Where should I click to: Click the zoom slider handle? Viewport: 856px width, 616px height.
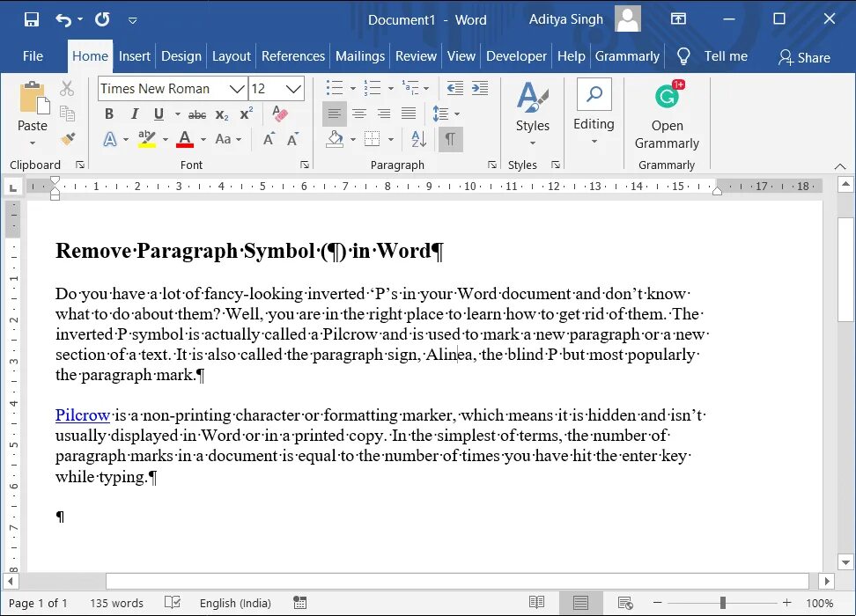[x=723, y=603]
